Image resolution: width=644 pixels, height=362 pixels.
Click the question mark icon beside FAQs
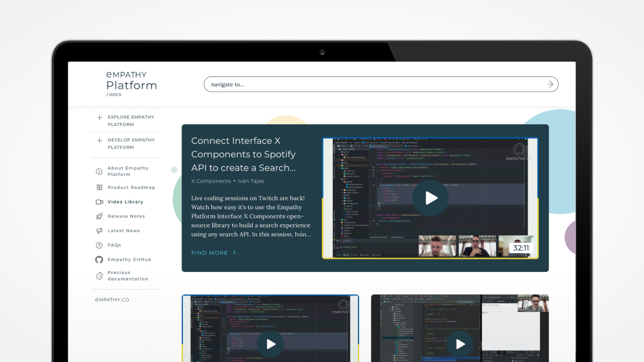point(99,245)
